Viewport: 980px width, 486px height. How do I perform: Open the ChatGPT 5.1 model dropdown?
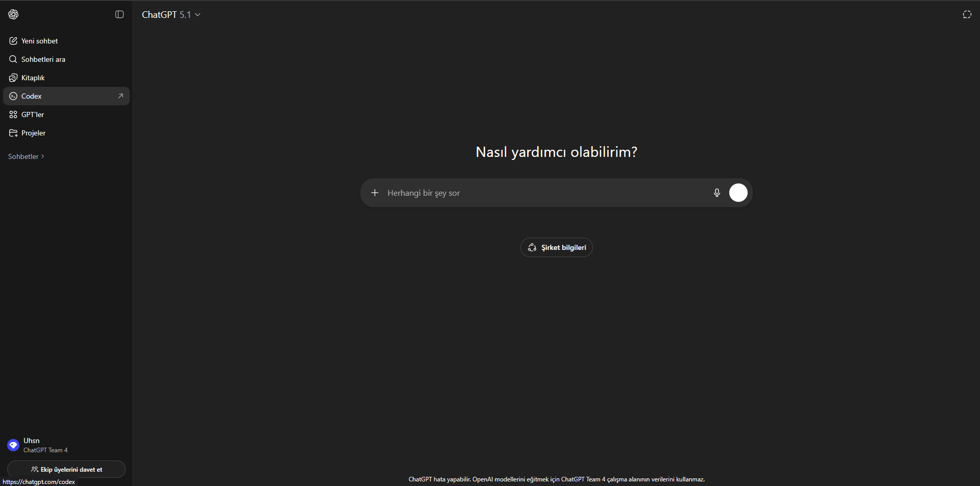click(x=171, y=15)
